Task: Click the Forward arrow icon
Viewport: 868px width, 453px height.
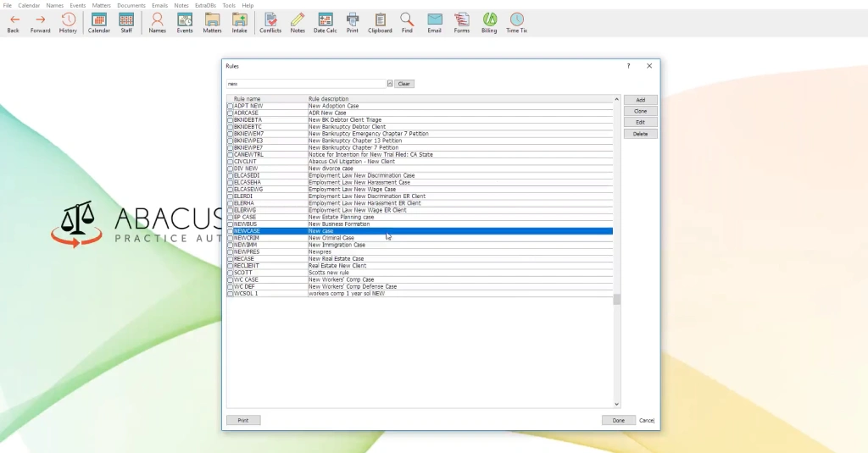Action: click(40, 23)
